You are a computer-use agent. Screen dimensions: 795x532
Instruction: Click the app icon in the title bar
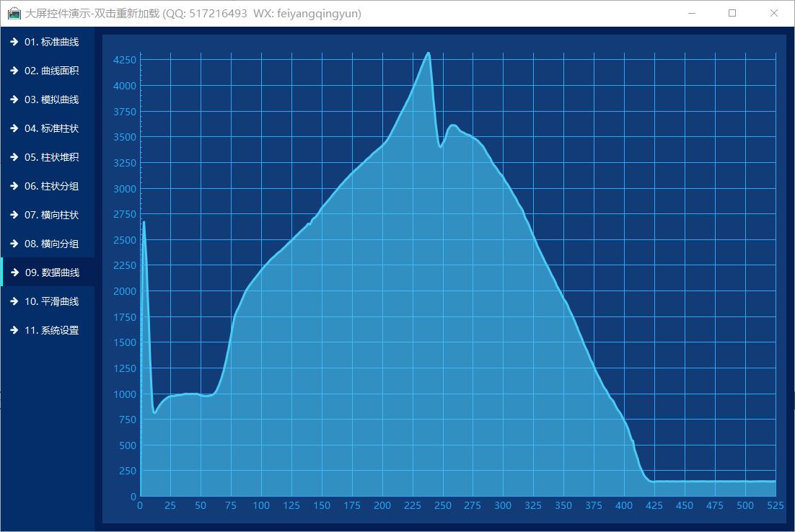coord(14,14)
